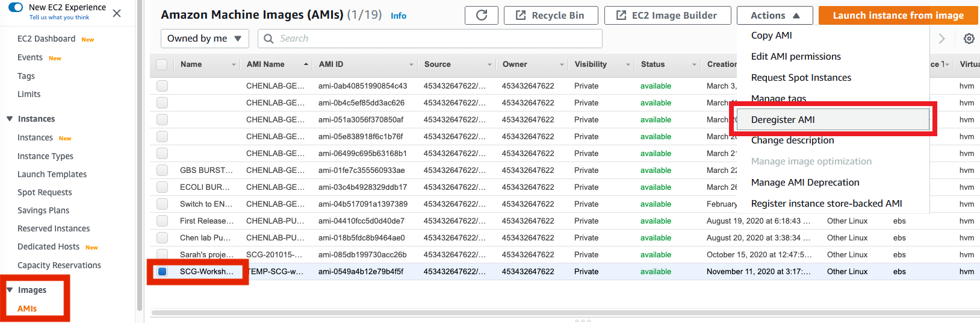
Task: Open Source column dropdown arrow
Action: (x=489, y=64)
